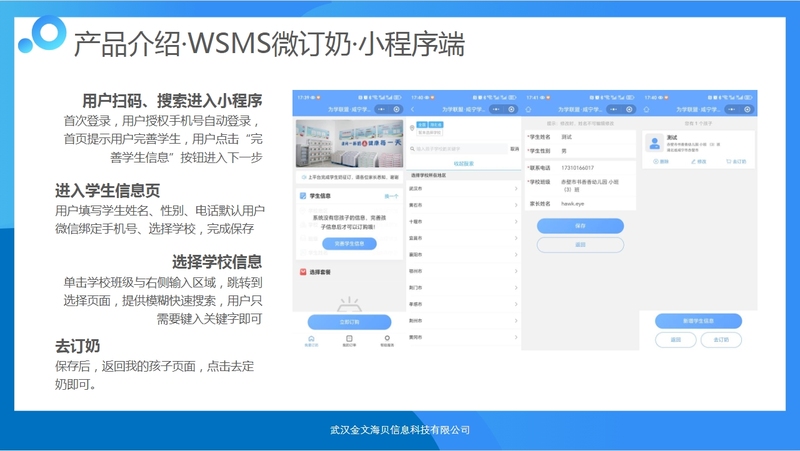Click the 选择学校所在地区 header text
This screenshot has width=800, height=451.
pyautogui.click(x=429, y=176)
